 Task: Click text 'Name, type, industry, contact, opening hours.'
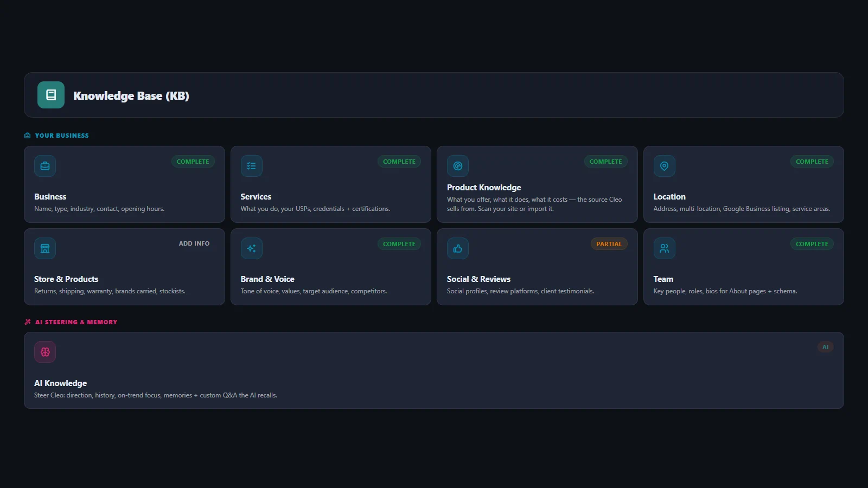[99, 209]
